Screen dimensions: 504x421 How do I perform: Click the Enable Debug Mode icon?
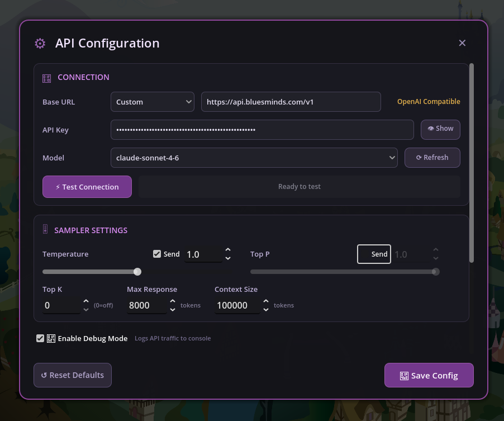coord(51,338)
